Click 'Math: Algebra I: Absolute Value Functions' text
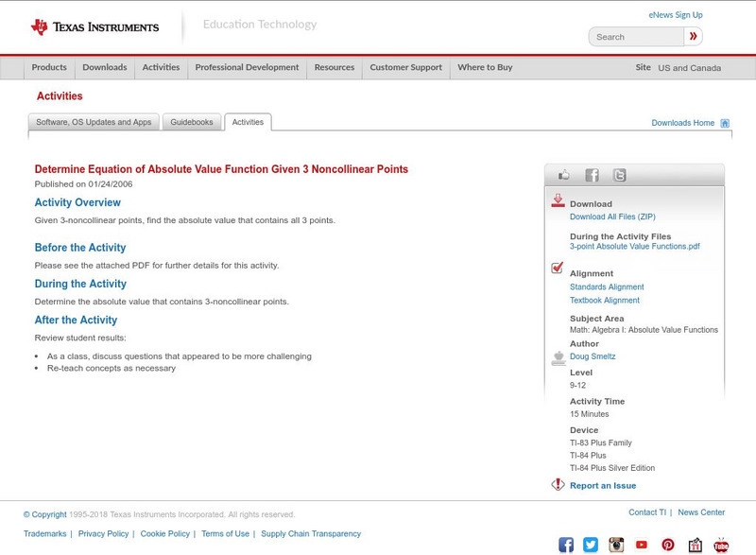Viewport: 756px width, 555px height. [x=644, y=330]
